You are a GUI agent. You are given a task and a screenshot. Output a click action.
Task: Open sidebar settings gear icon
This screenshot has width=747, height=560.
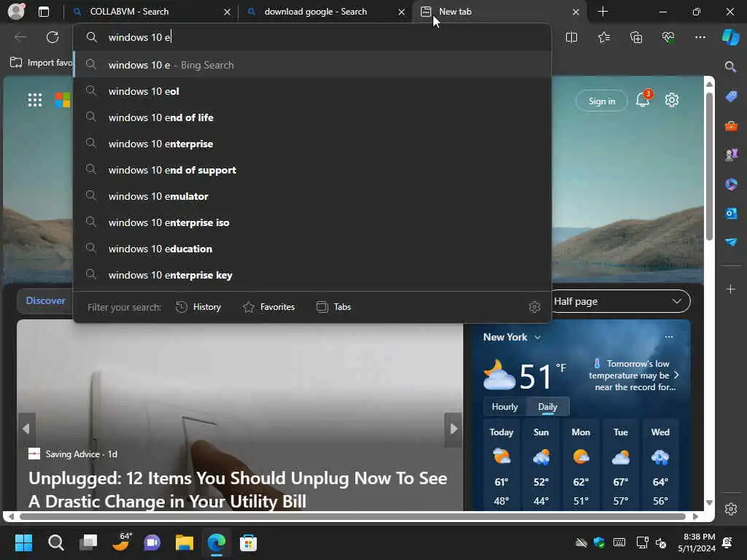coord(731,509)
